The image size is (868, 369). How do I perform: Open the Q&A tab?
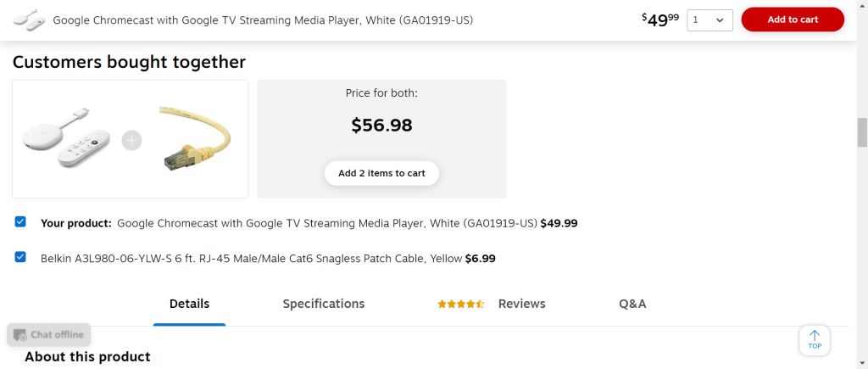pyautogui.click(x=632, y=304)
